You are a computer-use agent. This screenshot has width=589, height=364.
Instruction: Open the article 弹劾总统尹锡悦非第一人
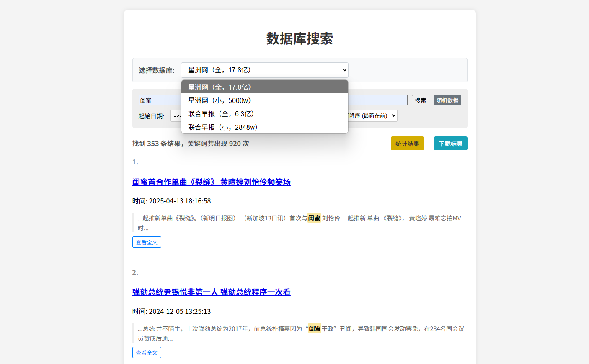pos(212,292)
